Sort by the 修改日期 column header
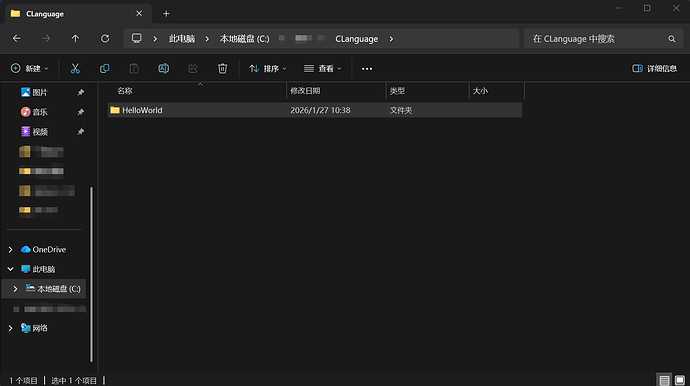The height and width of the screenshot is (386, 690). click(x=305, y=91)
